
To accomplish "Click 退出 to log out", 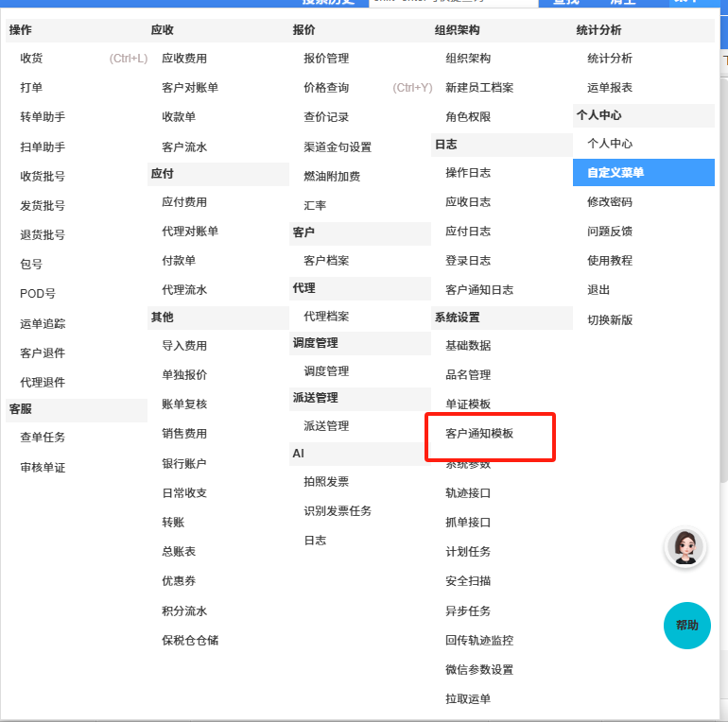I will [x=598, y=290].
